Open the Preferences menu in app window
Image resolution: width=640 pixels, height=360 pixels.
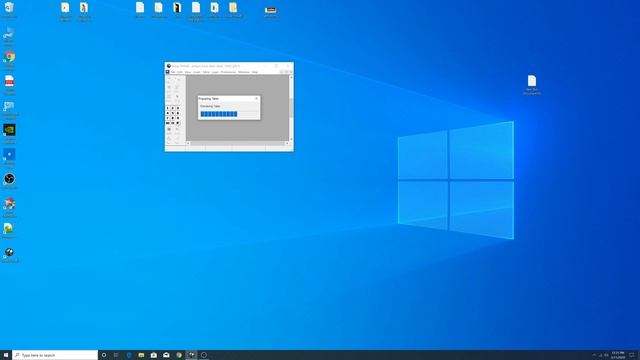coord(228,72)
